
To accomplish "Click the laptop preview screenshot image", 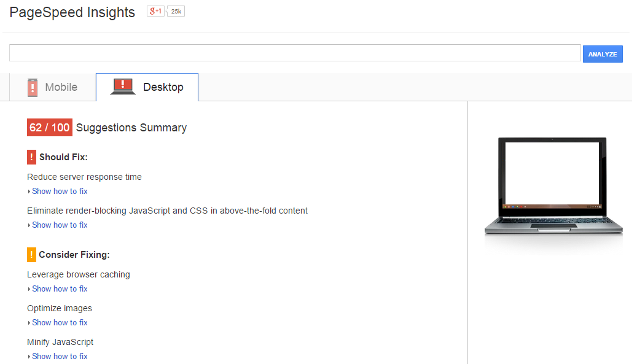I will point(553,186).
